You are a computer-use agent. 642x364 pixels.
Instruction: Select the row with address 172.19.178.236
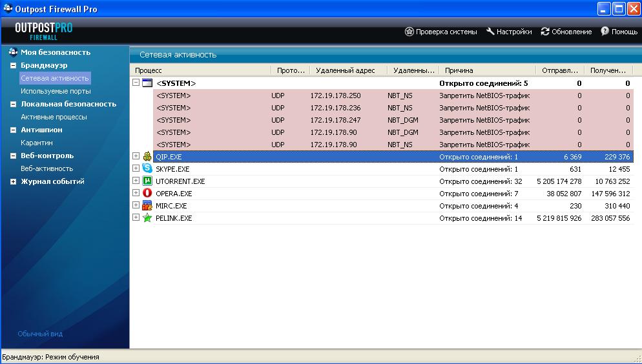[x=393, y=108]
